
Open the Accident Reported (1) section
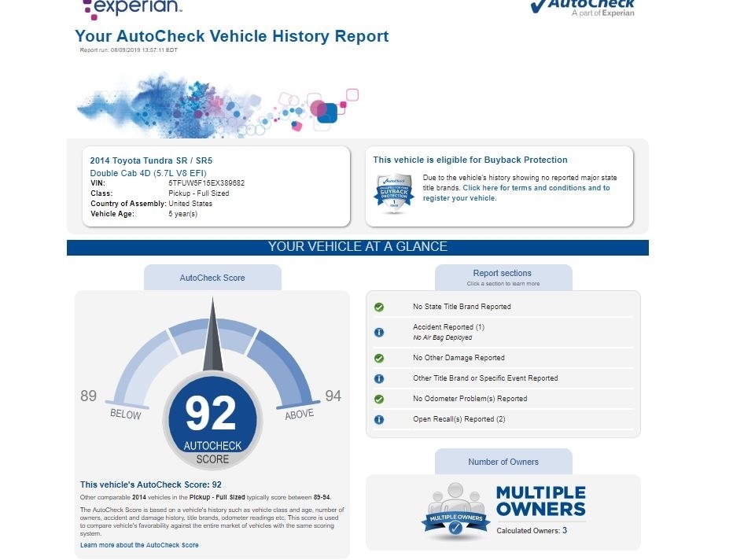[x=448, y=327]
